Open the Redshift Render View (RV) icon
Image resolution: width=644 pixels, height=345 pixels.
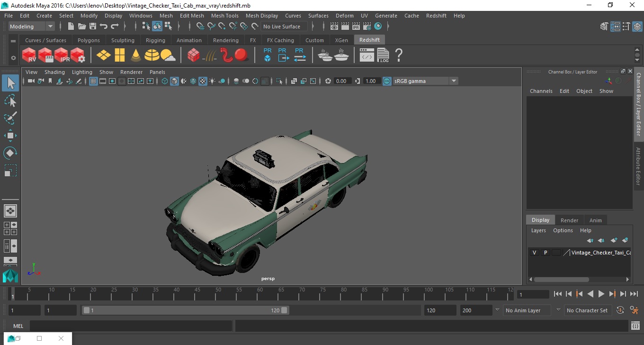pyautogui.click(x=29, y=55)
